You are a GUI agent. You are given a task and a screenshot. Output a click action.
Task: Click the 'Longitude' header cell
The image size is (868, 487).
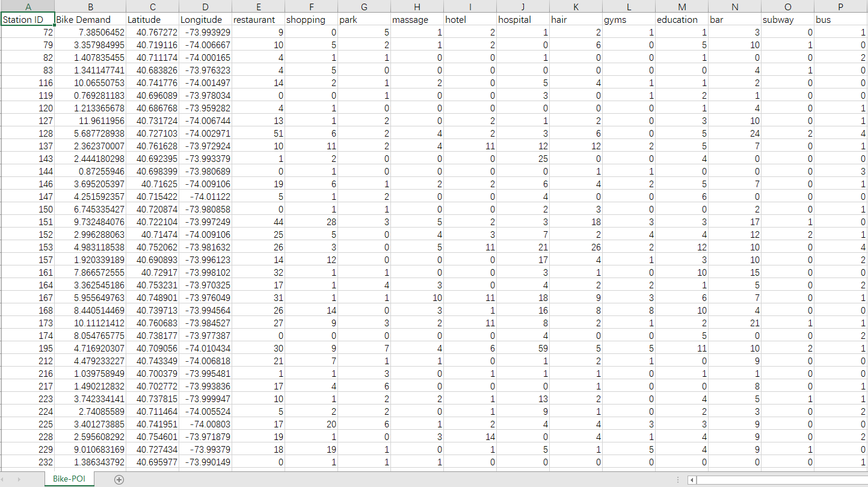tap(206, 19)
